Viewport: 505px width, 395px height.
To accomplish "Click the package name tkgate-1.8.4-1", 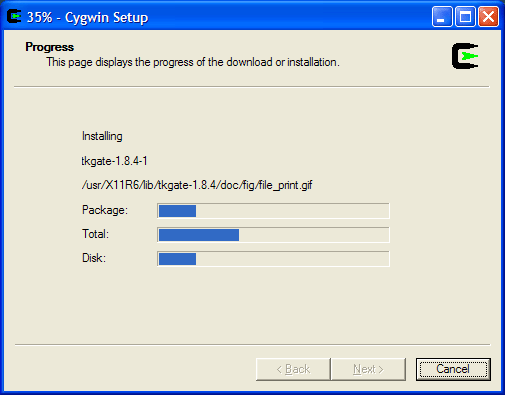I will 114,161.
